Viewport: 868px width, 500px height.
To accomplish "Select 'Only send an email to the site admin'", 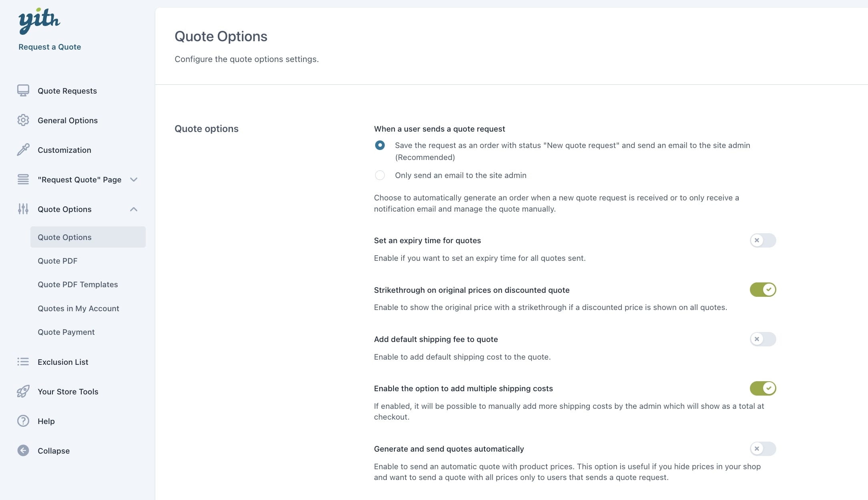I will (x=380, y=175).
